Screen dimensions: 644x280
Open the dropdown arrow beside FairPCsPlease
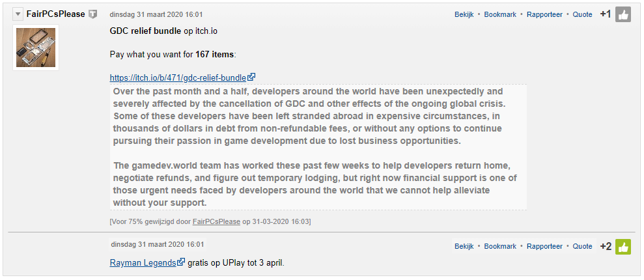pos(18,14)
